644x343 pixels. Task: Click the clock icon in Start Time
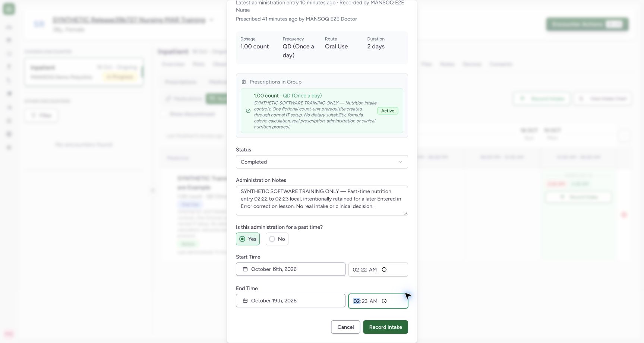tap(384, 270)
